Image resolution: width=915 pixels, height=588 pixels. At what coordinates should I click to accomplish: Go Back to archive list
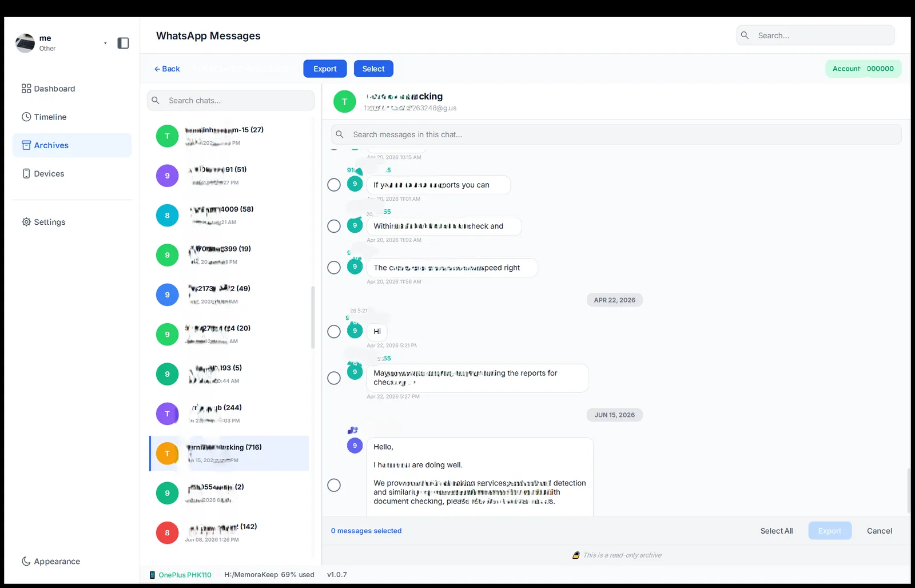(x=167, y=69)
